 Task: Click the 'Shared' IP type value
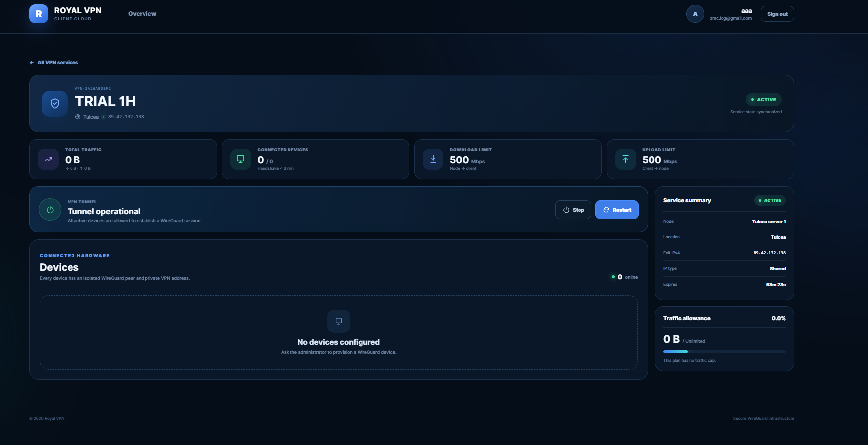(x=778, y=269)
